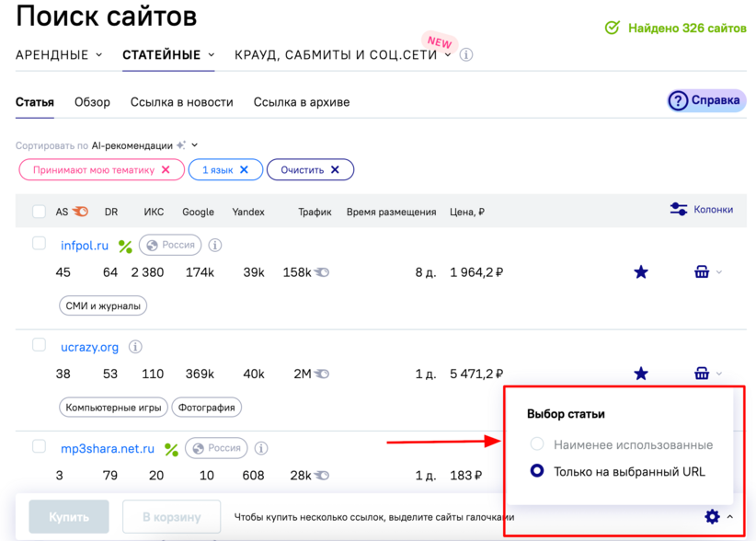756x541 pixels.
Task: Open the 'Ссылка в новости' tab
Action: pos(181,102)
